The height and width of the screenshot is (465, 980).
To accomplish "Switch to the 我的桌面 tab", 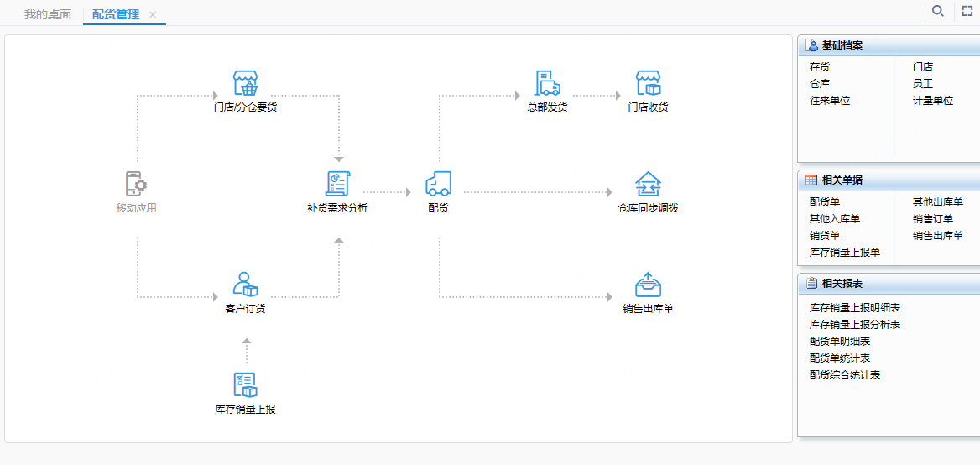I will click(48, 13).
